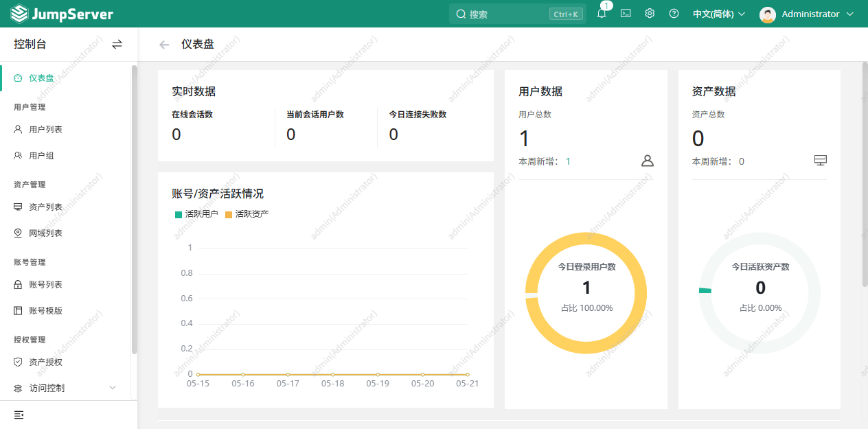Click monitor icon in 资产数据 card

pyautogui.click(x=821, y=160)
